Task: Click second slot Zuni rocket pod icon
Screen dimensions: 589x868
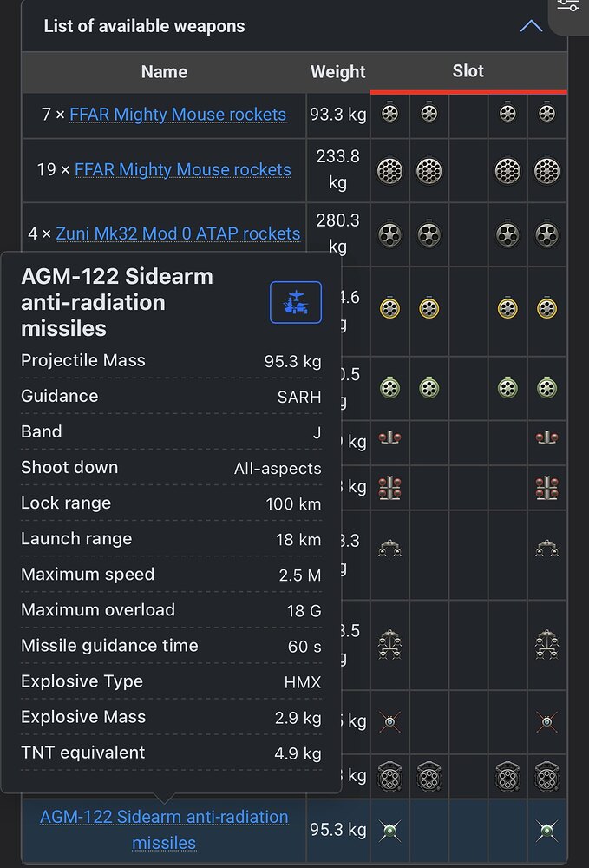Action: [429, 234]
